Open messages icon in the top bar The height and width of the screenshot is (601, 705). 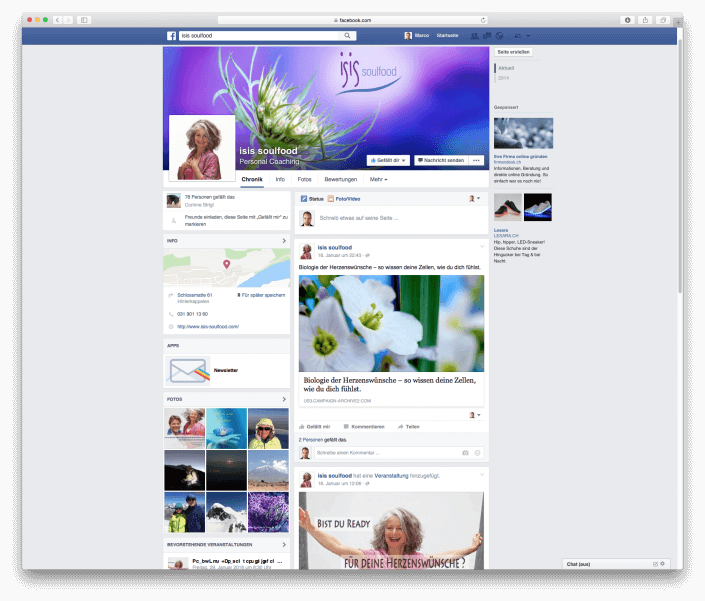click(487, 36)
